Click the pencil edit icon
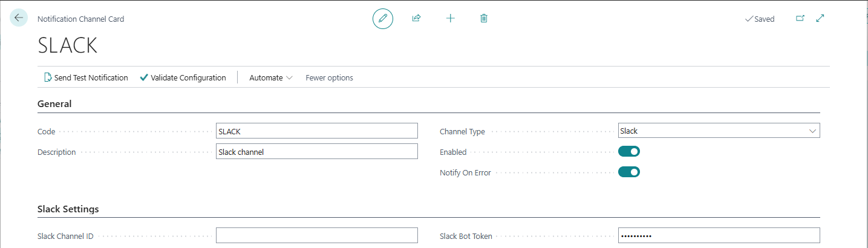The height and width of the screenshot is (248, 868). point(382,19)
